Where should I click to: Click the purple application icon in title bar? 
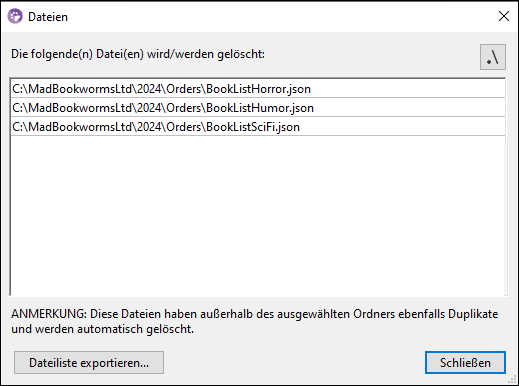[x=15, y=16]
